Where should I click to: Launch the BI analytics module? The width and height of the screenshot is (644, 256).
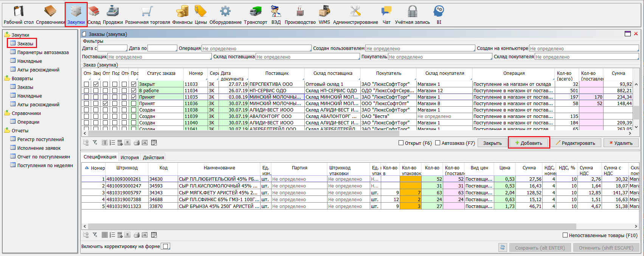[x=439, y=15]
